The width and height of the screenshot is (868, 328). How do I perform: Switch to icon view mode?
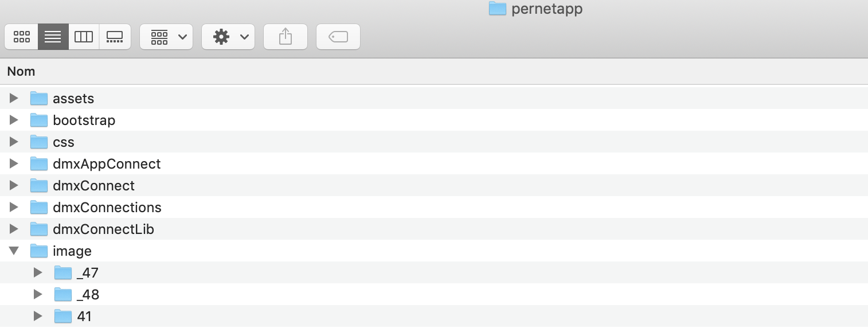tap(22, 37)
